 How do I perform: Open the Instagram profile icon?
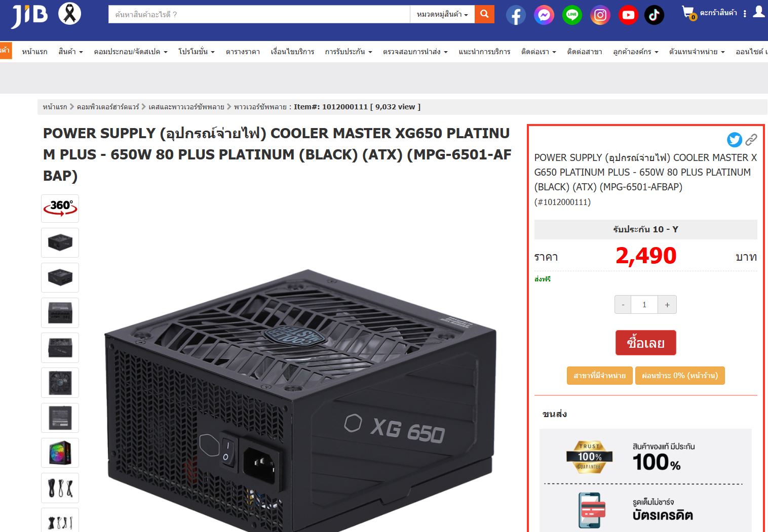[600, 15]
